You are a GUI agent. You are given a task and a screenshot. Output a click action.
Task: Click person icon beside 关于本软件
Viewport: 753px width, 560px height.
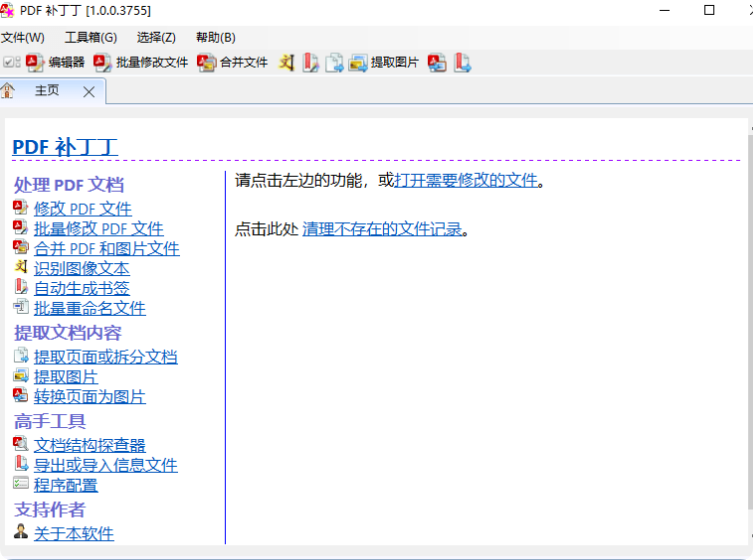pyautogui.click(x=21, y=531)
